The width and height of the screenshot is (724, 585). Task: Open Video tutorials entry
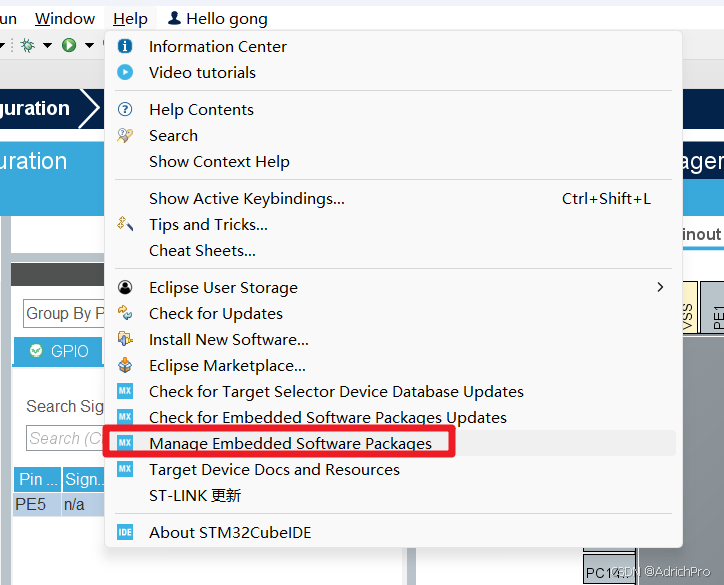coord(394,72)
